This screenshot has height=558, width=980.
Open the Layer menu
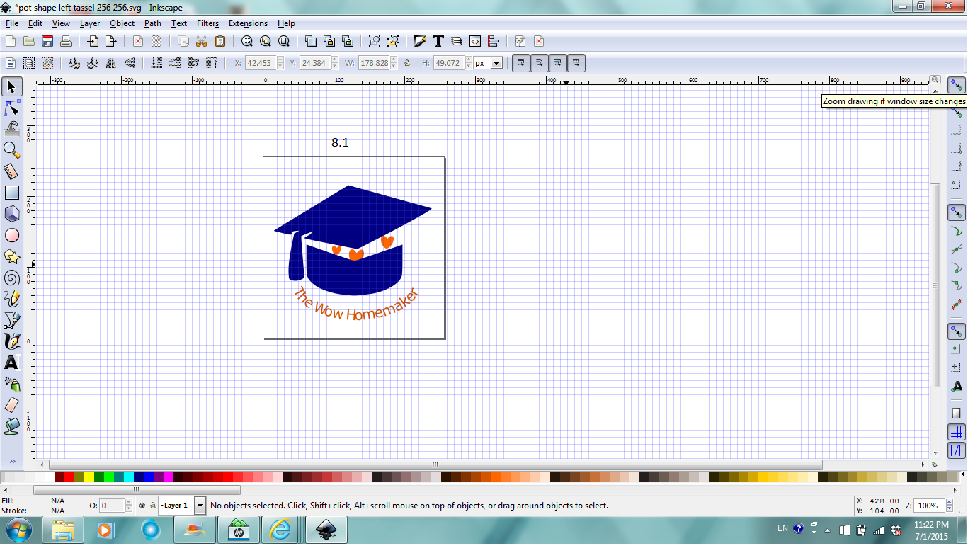tap(90, 23)
